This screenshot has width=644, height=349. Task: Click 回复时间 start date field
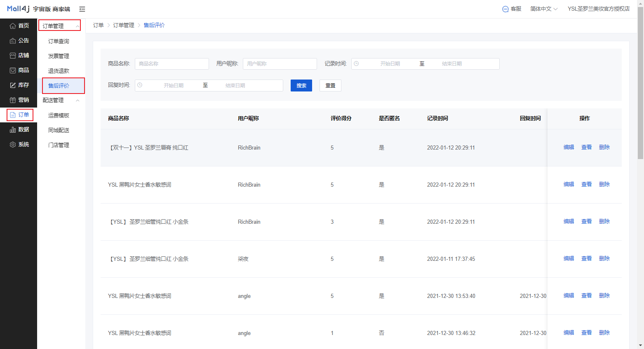point(174,86)
